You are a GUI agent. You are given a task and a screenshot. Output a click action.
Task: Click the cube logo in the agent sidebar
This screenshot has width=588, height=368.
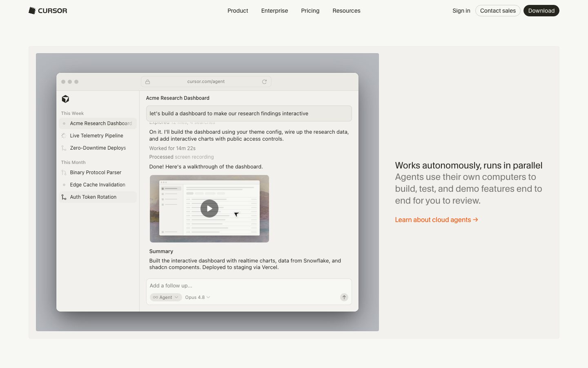tap(65, 99)
